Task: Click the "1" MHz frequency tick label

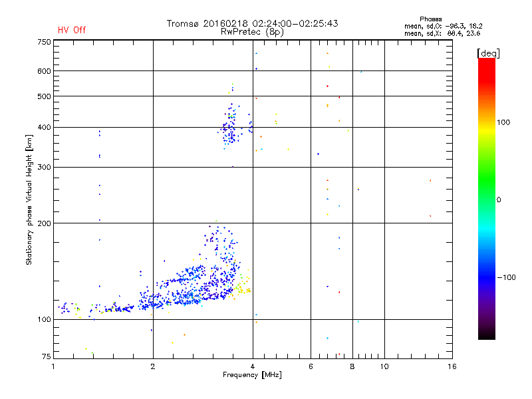Action: [53, 366]
